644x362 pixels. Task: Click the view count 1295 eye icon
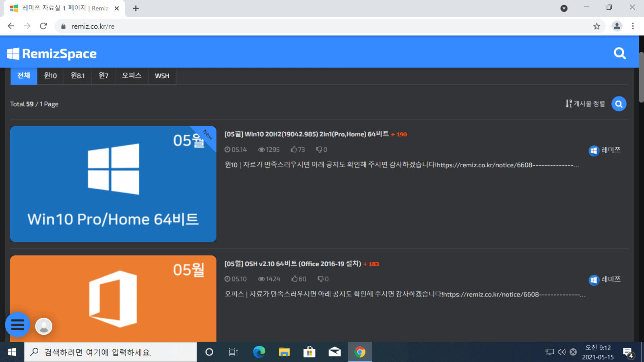tap(262, 150)
